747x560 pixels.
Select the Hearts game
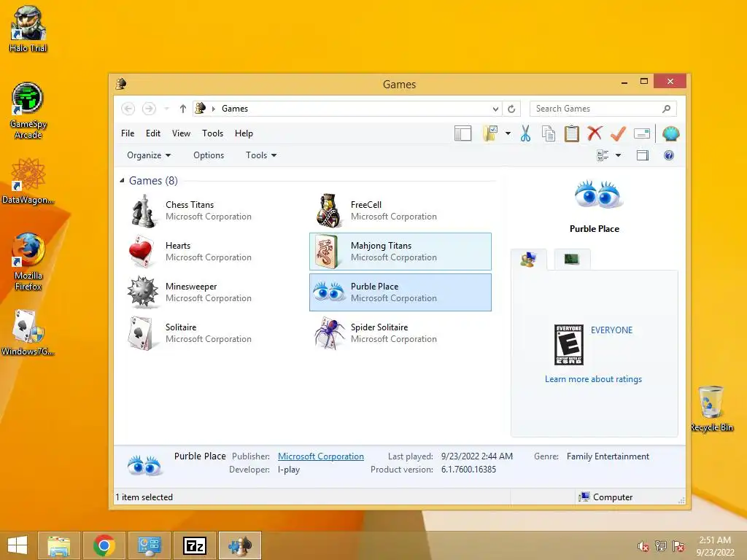tap(214, 252)
